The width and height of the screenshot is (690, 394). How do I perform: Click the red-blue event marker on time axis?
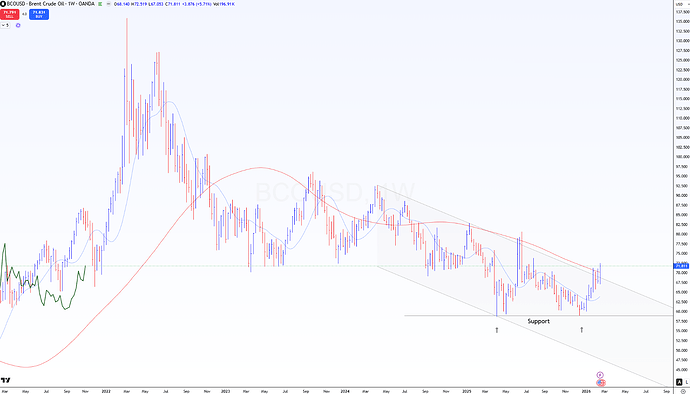point(601,383)
